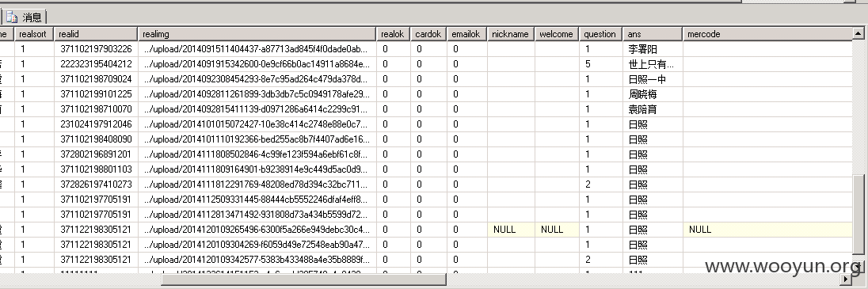
Task: Select the cardok column header
Action: [428, 34]
